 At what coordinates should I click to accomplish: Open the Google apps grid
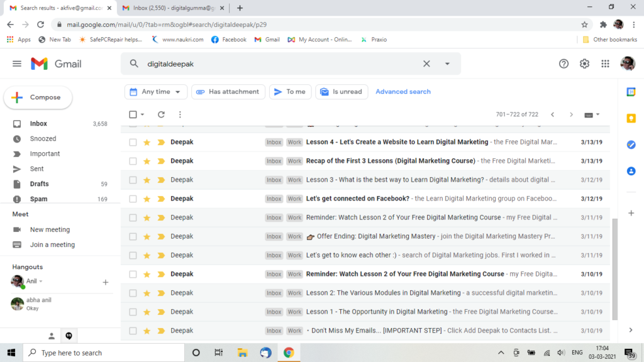point(605,63)
